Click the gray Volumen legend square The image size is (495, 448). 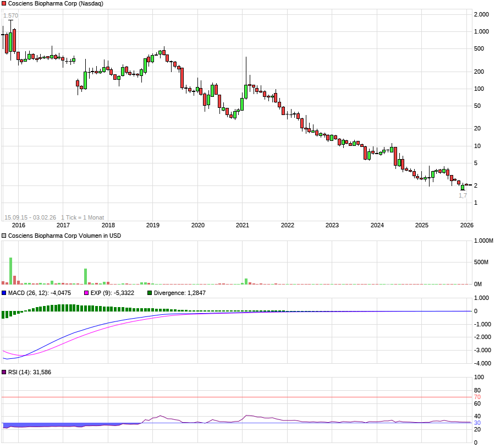click(4, 236)
